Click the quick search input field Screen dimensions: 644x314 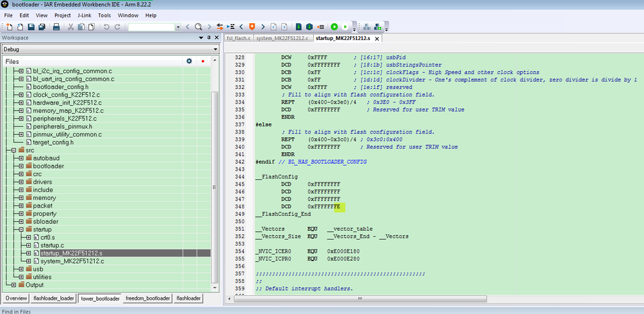coord(151,27)
